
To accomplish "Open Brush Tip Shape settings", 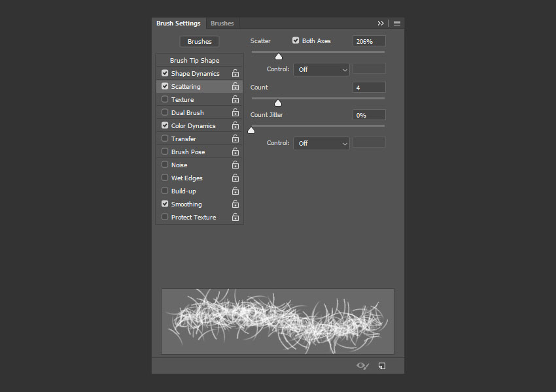I will [x=195, y=61].
